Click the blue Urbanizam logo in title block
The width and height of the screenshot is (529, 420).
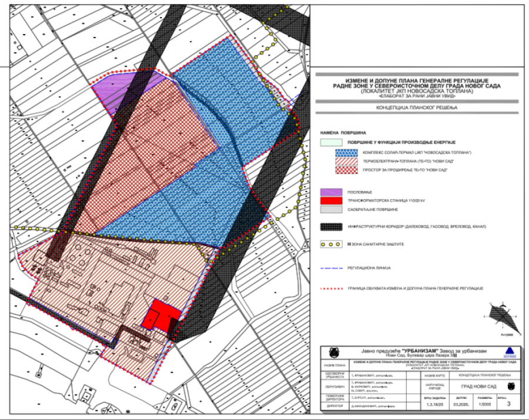coord(508,353)
